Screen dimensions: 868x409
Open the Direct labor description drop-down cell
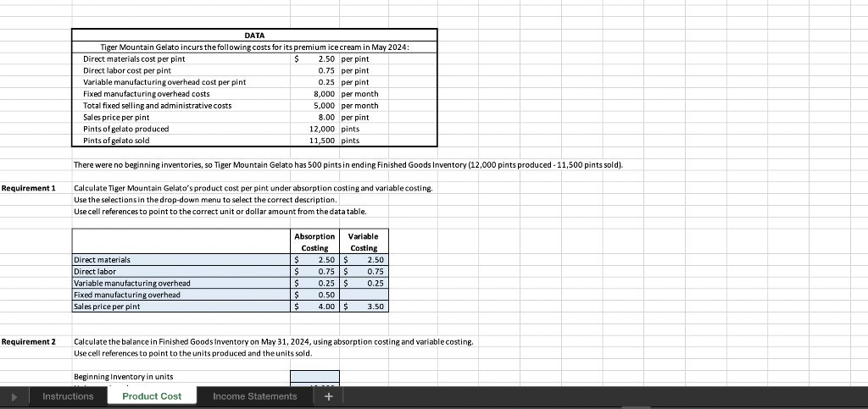pyautogui.click(x=181, y=271)
